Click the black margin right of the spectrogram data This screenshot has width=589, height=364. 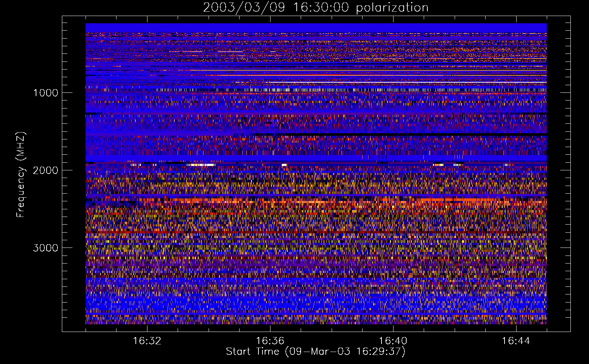click(558, 174)
